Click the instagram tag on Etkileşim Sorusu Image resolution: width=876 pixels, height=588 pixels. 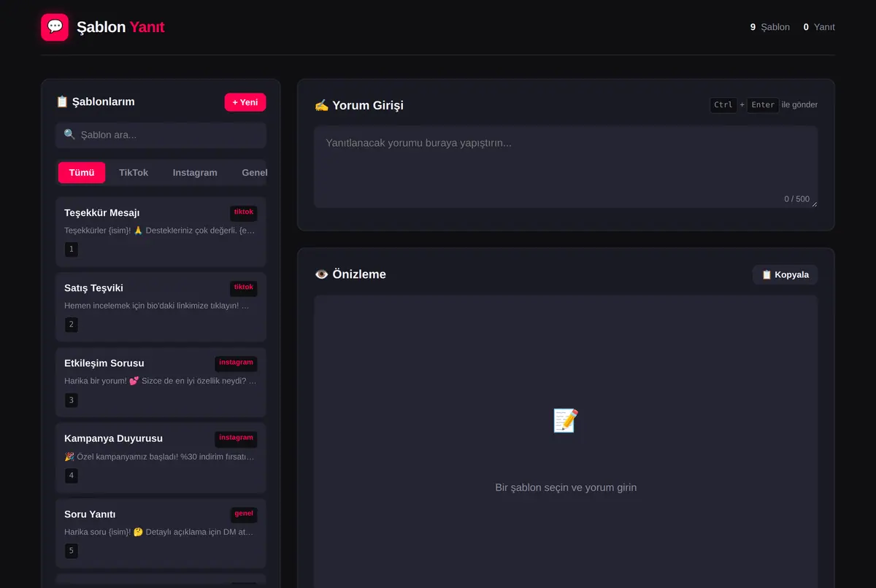point(236,363)
